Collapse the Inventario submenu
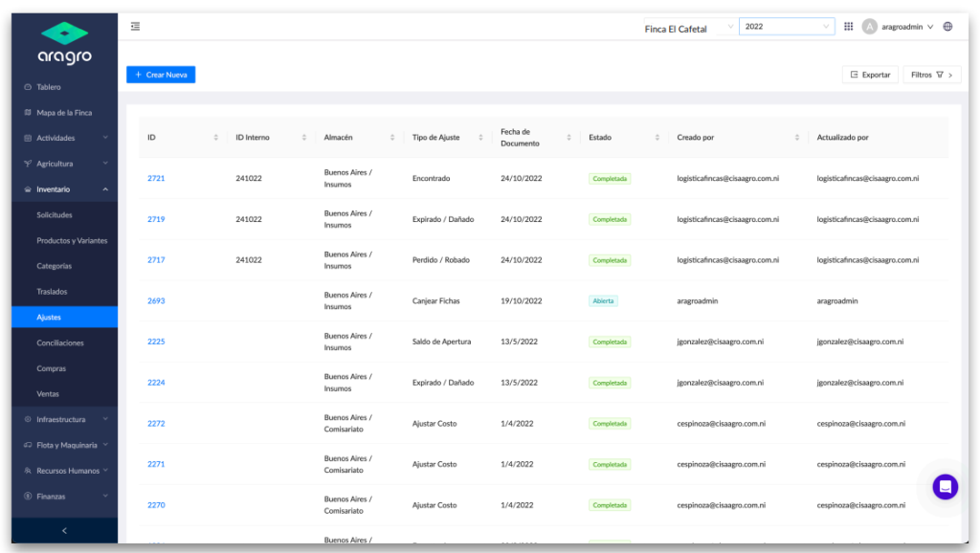The width and height of the screenshot is (980, 553). click(x=105, y=189)
